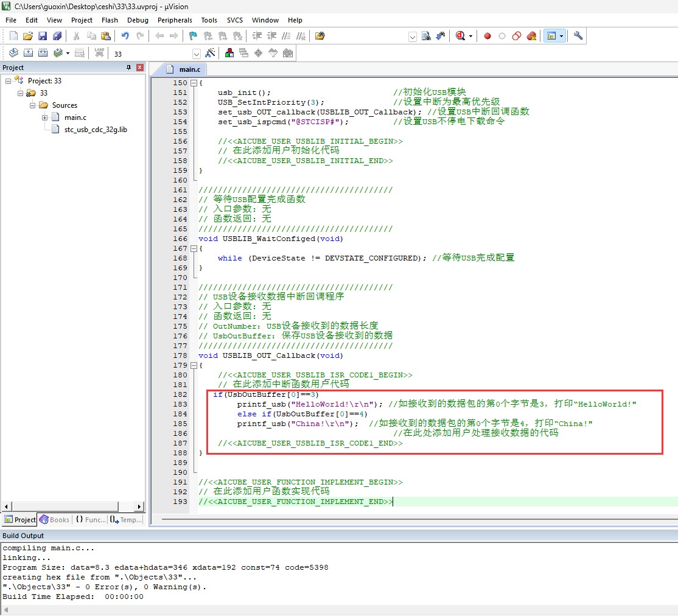Navigate forwards with the right arrow
The width and height of the screenshot is (678, 616).
pos(174,36)
